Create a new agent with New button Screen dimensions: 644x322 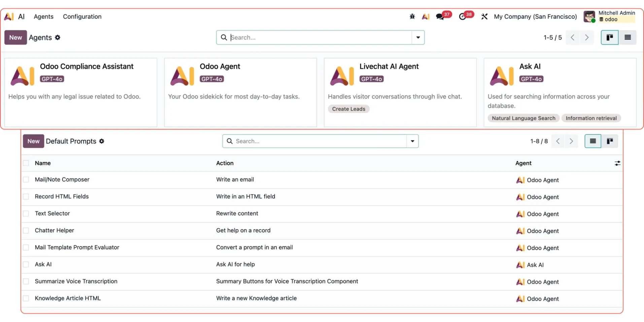[15, 37]
